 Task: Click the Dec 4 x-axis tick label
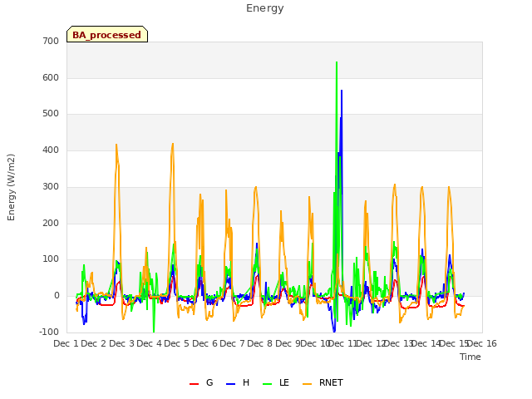tap(150, 343)
